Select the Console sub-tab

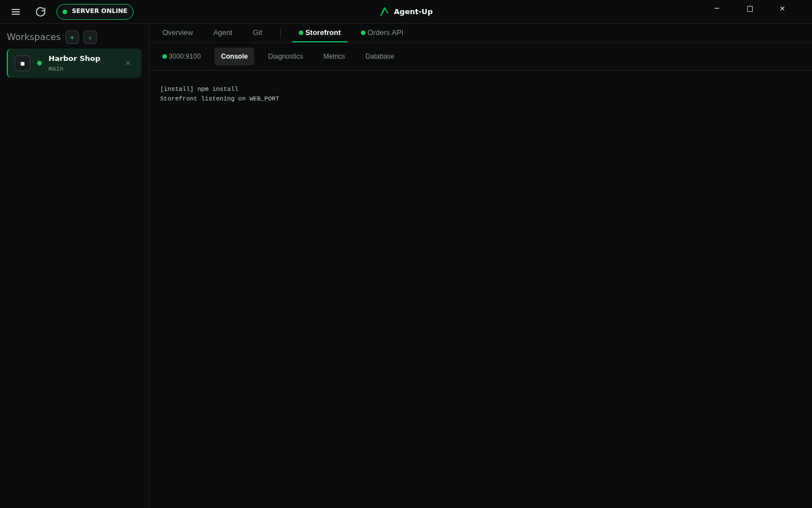pyautogui.click(x=234, y=56)
